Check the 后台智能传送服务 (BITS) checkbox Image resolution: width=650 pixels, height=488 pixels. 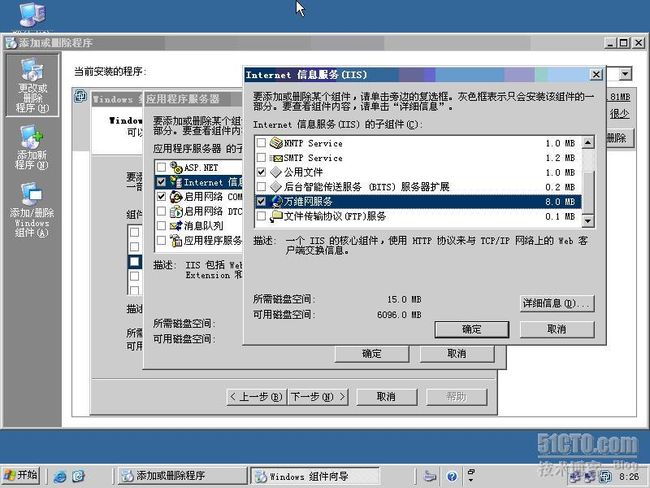click(x=261, y=187)
